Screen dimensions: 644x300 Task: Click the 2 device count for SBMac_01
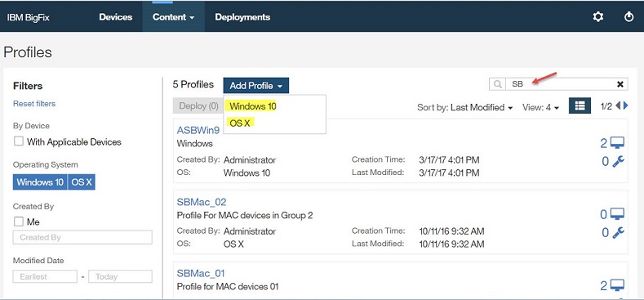(x=603, y=285)
